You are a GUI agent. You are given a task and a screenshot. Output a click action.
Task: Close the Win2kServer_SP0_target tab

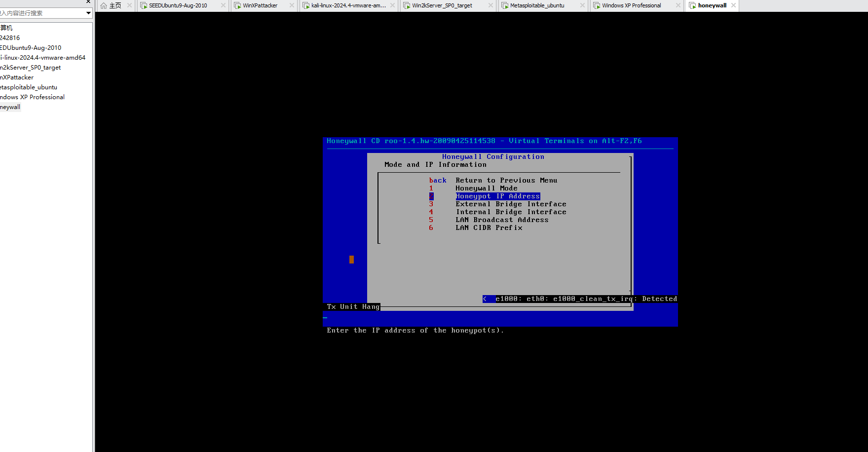point(491,5)
